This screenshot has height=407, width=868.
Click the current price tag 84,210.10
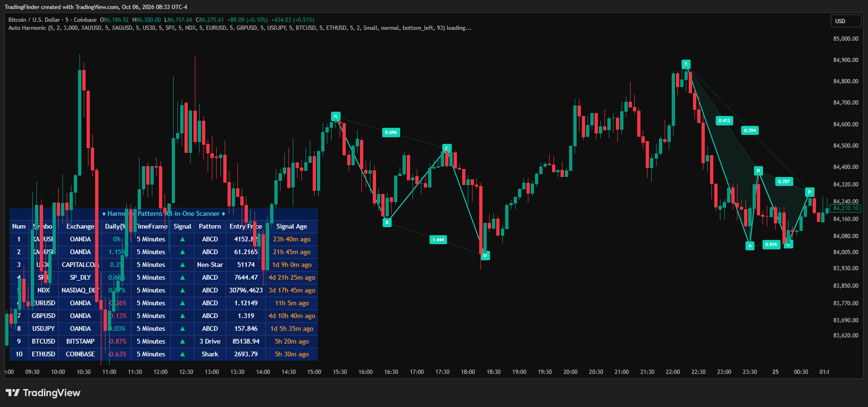(x=846, y=208)
